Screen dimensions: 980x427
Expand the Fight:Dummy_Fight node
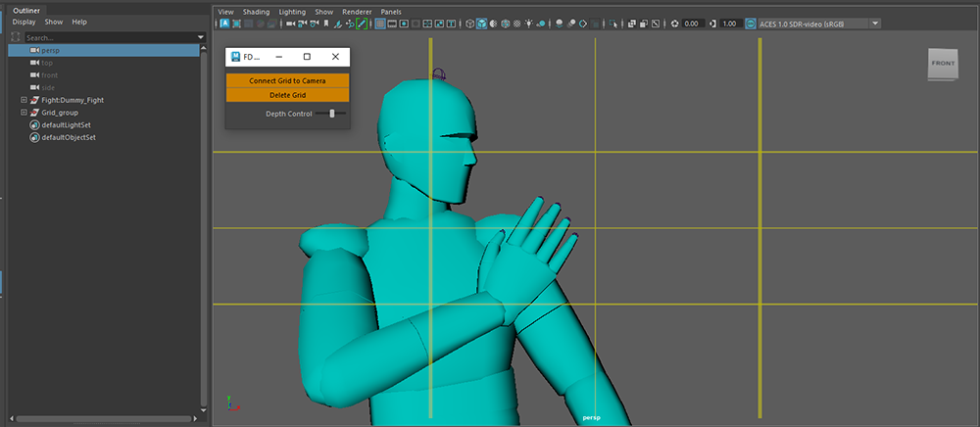[24, 100]
